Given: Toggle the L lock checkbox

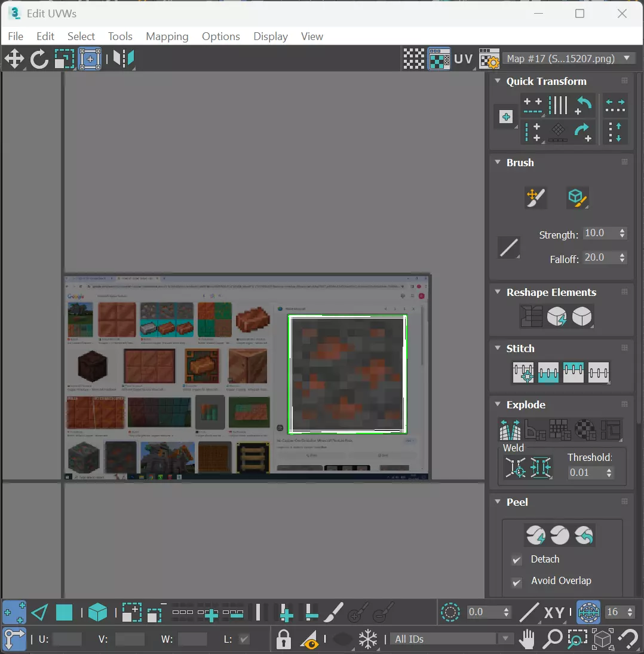Looking at the screenshot, I should pyautogui.click(x=244, y=639).
